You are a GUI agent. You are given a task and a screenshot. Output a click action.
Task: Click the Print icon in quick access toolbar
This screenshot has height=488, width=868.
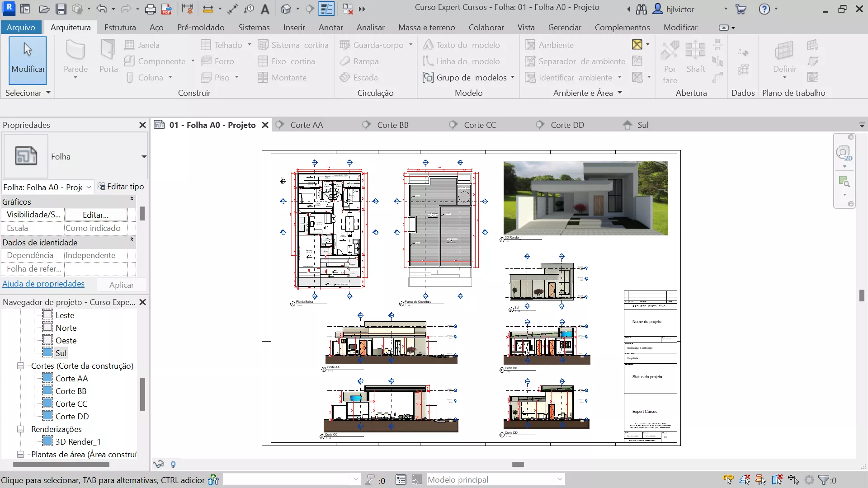[150, 9]
